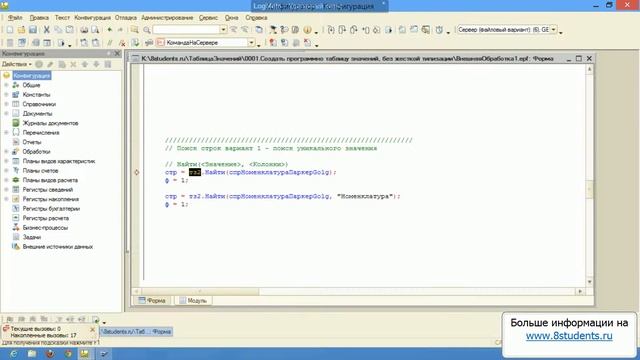Click the Step Over debug icon

[x=342, y=30]
